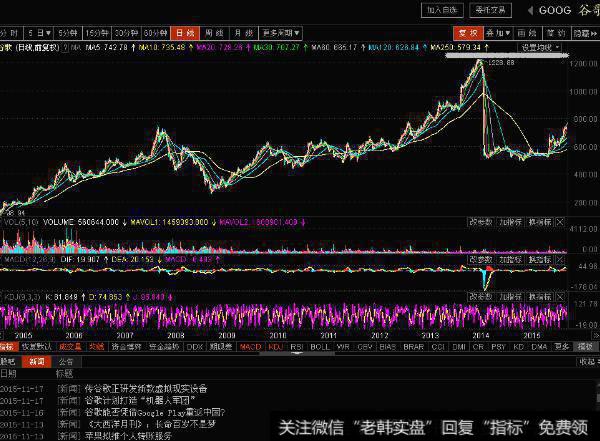Close the MACD panel with its X icon
The height and width of the screenshot is (441, 600).
[x=560, y=257]
